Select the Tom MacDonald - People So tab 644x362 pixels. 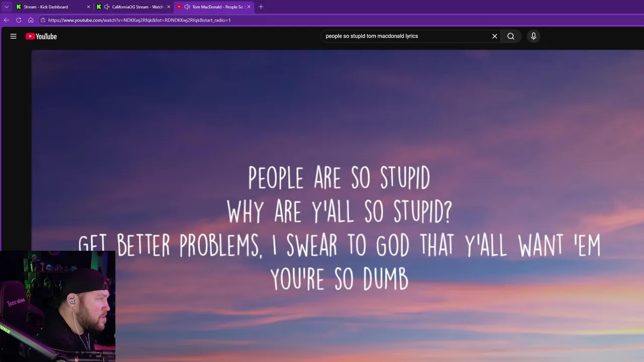(x=214, y=7)
